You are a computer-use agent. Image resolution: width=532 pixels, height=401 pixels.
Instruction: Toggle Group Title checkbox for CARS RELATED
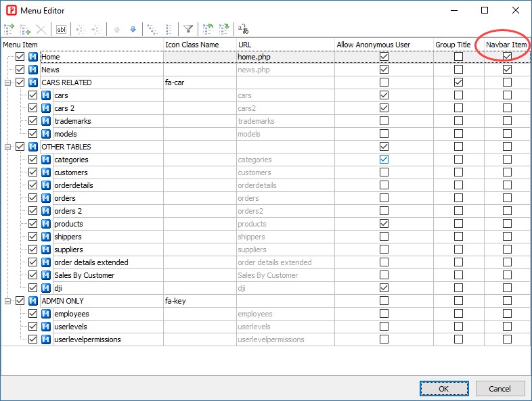coord(458,82)
